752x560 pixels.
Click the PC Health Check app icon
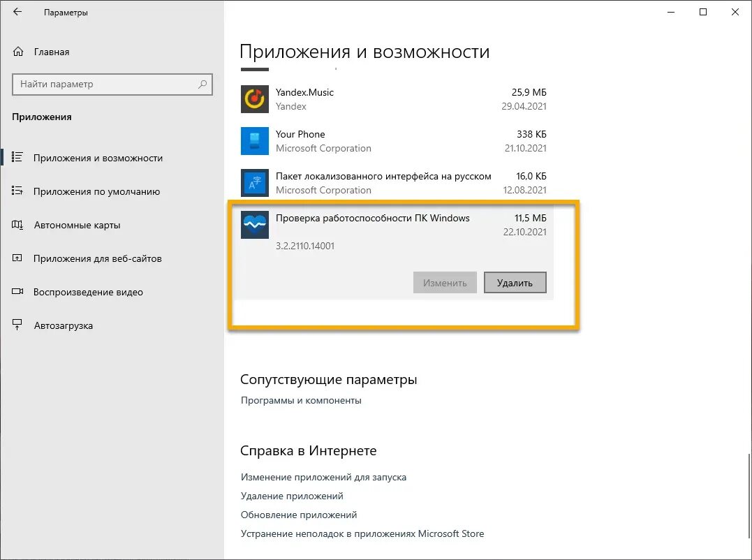tap(254, 225)
